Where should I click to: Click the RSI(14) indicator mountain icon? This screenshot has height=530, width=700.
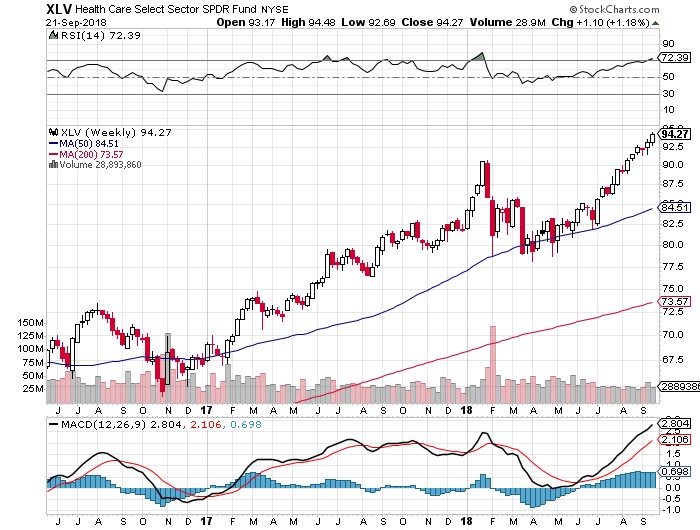(x=54, y=35)
